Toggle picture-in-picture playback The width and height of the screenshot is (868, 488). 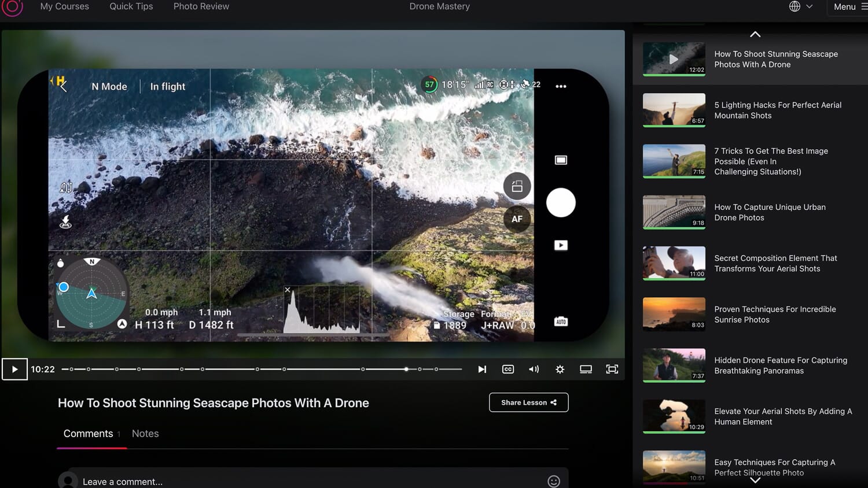tap(586, 369)
